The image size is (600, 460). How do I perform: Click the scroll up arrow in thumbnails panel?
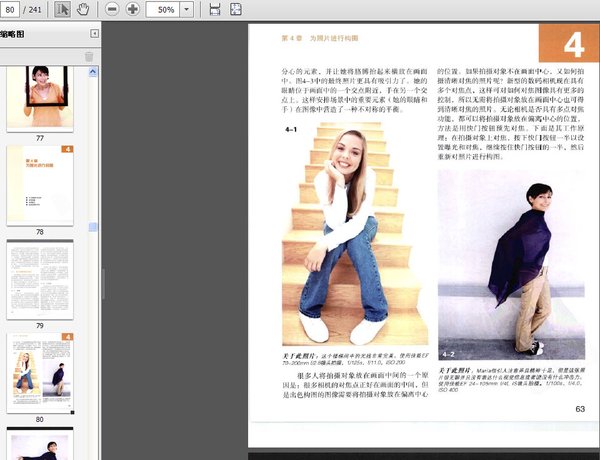pos(93,72)
